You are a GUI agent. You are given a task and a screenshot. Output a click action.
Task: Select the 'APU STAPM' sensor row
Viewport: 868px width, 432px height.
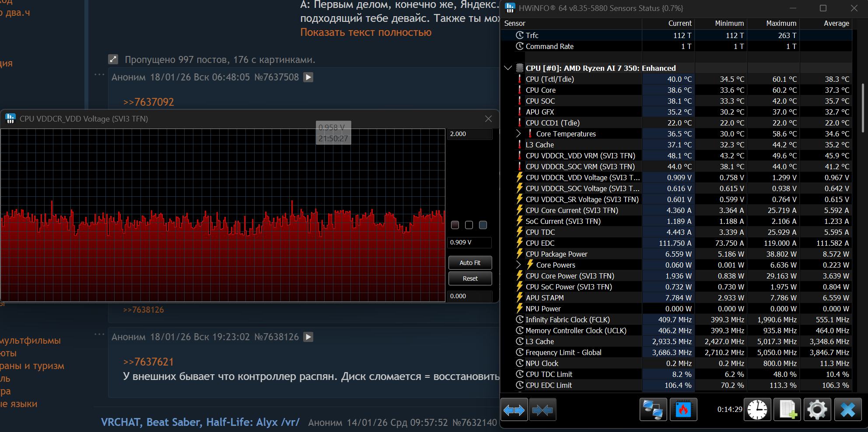[677, 298]
